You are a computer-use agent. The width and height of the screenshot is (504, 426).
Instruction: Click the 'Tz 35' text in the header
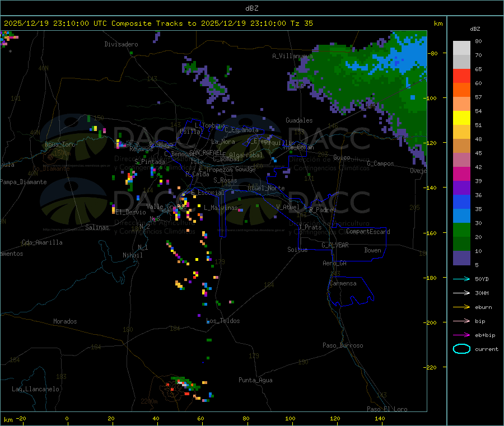302,23
